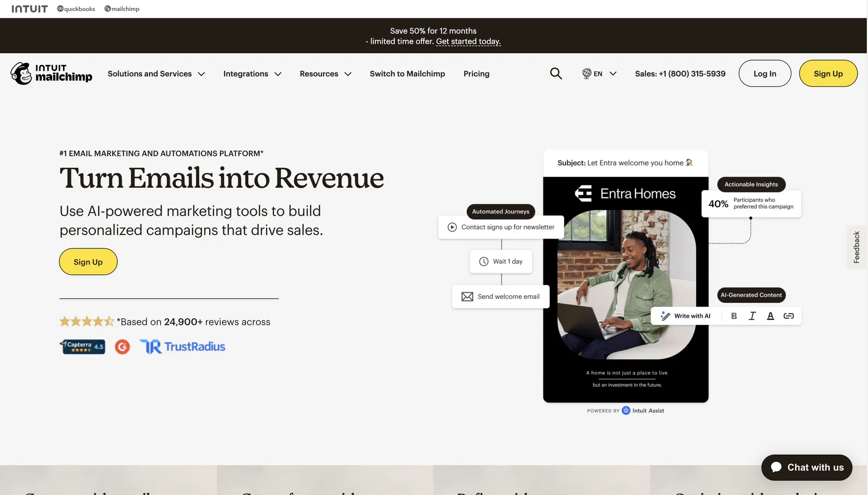Screen dimensions: 868x495
Task: Go to the mailchimp brand link in top bar
Action: click(122, 9)
